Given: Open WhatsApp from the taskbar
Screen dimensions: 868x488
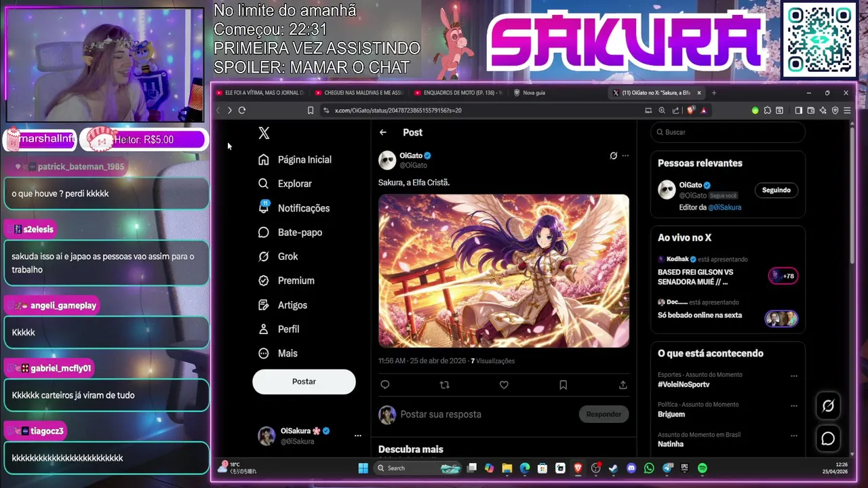Looking at the screenshot, I should [649, 468].
